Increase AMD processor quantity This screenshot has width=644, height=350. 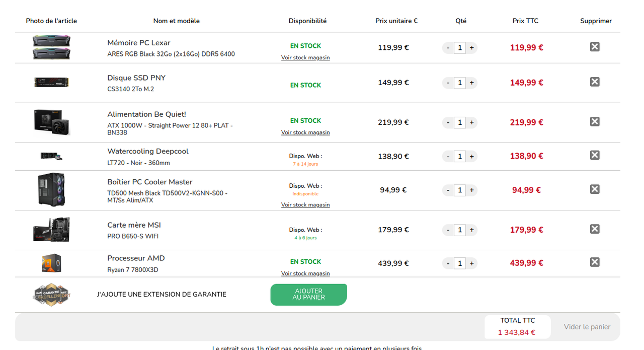(x=471, y=263)
